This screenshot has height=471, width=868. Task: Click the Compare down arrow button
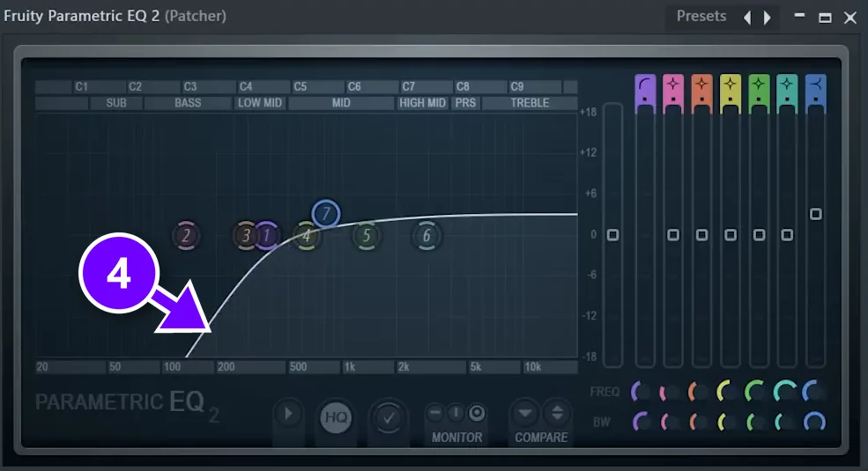click(x=525, y=413)
